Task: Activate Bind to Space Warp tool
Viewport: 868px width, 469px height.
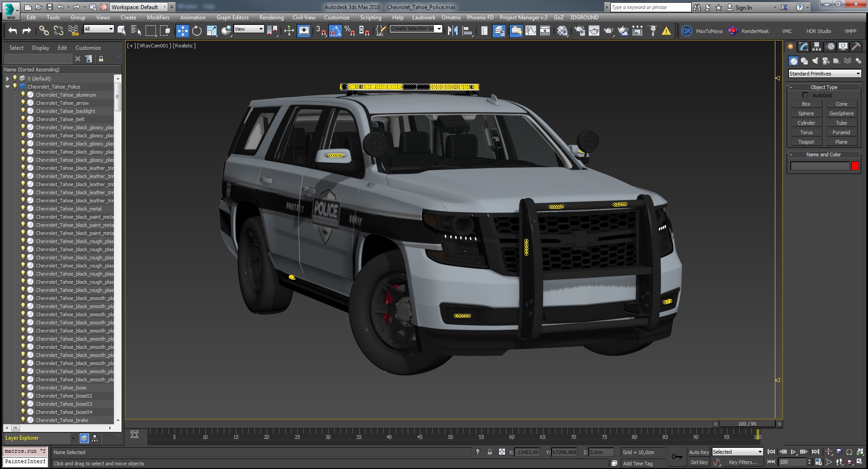Action: (73, 31)
